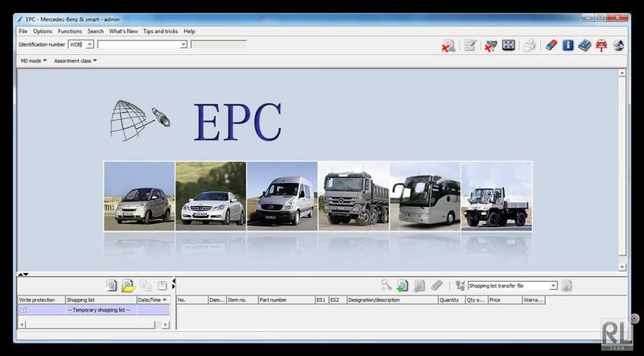This screenshot has width=644, height=356.
Task: Collapse shopping panel with the splitter arrows
Action: [23, 274]
